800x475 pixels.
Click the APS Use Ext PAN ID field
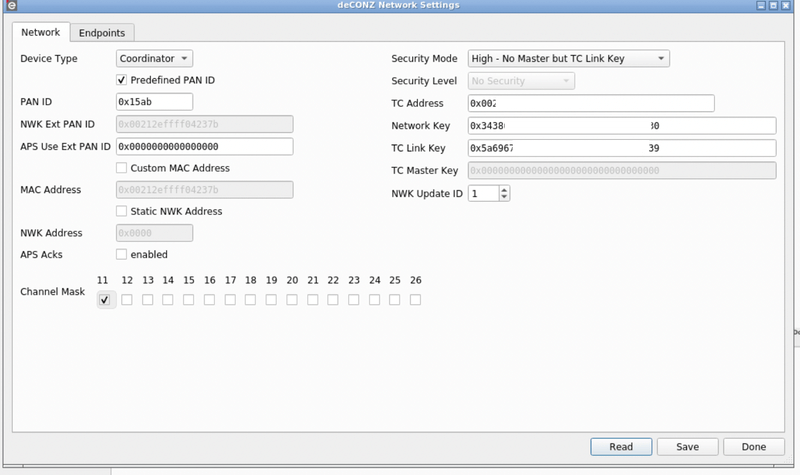point(205,146)
